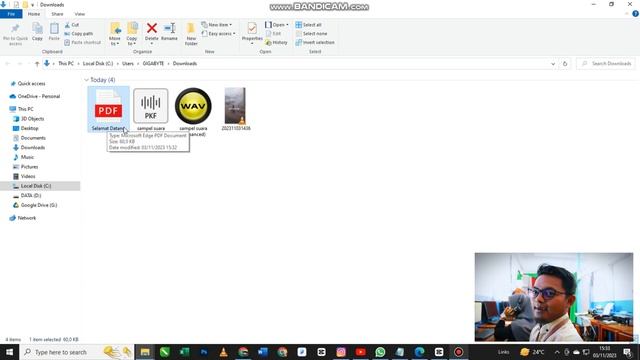Open Music in navigation pane
Image resolution: width=640 pixels, height=360 pixels.
(x=27, y=157)
